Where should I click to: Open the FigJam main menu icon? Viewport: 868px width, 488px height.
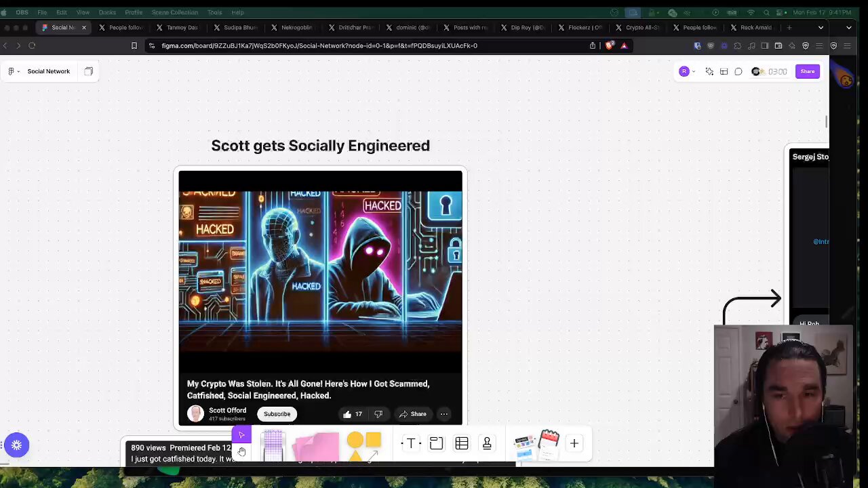pos(13,71)
